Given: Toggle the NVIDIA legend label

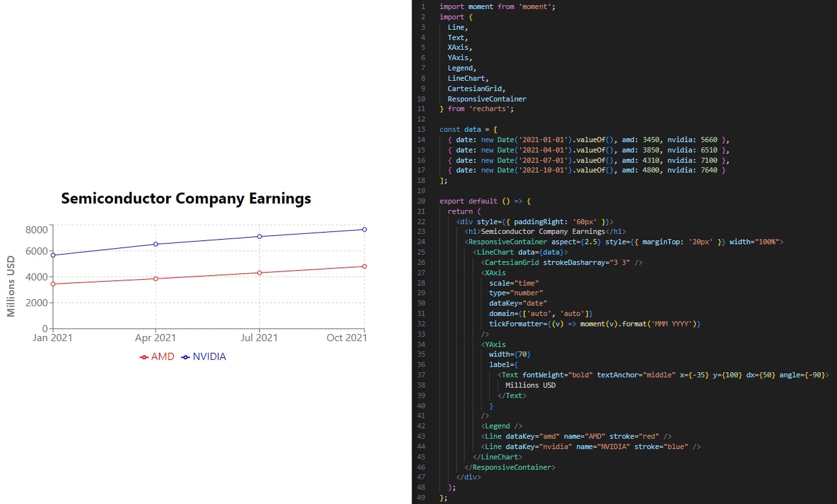Looking at the screenshot, I should click(x=209, y=357).
